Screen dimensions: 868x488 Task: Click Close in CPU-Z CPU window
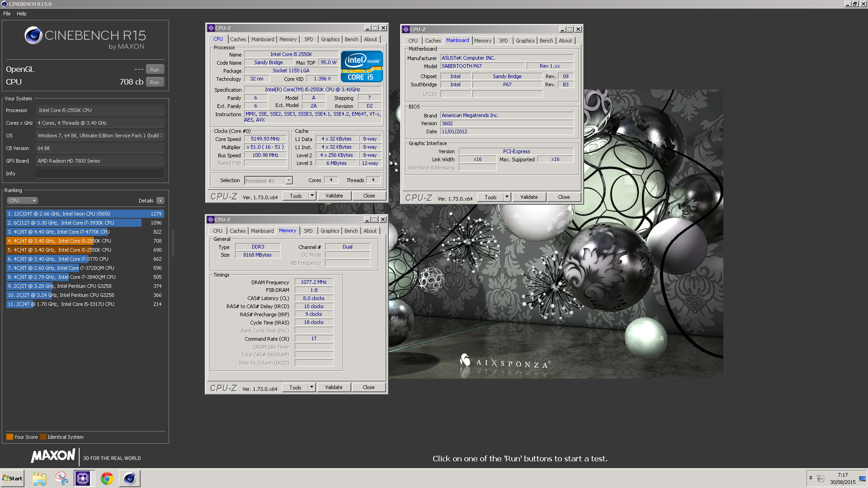tap(369, 196)
